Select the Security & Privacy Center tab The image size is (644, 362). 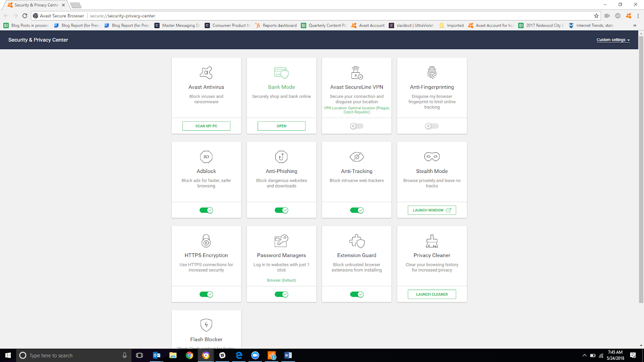click(36, 5)
